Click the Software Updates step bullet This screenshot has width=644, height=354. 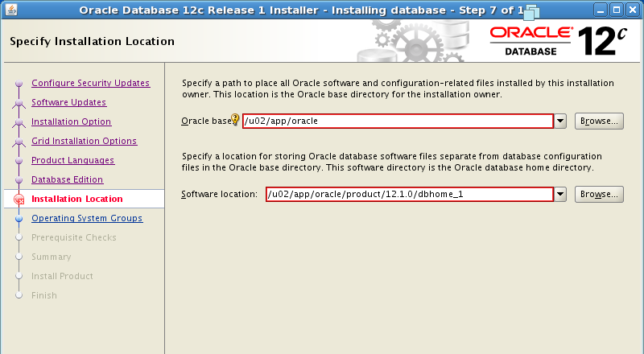(19, 103)
